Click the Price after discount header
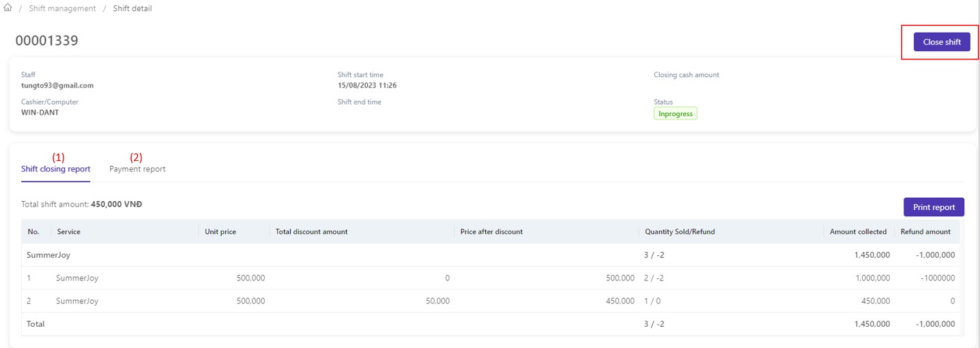Image resolution: width=980 pixels, height=348 pixels. click(x=491, y=232)
